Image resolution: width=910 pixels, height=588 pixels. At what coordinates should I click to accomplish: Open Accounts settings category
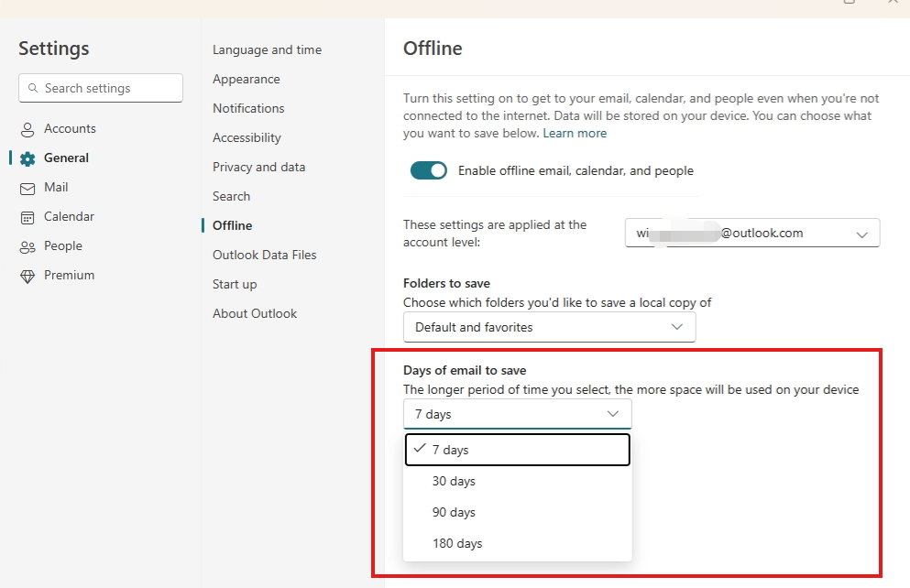(x=70, y=129)
